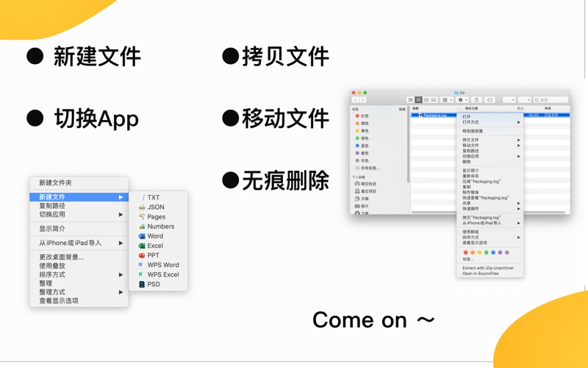Choose 重新命名 in Finder context menu
This screenshot has height=368, width=588.
490,176
